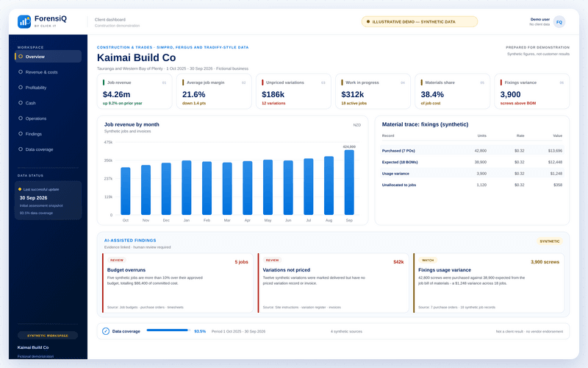Click the January revenue bar
588x368 pixels.
tap(187, 188)
